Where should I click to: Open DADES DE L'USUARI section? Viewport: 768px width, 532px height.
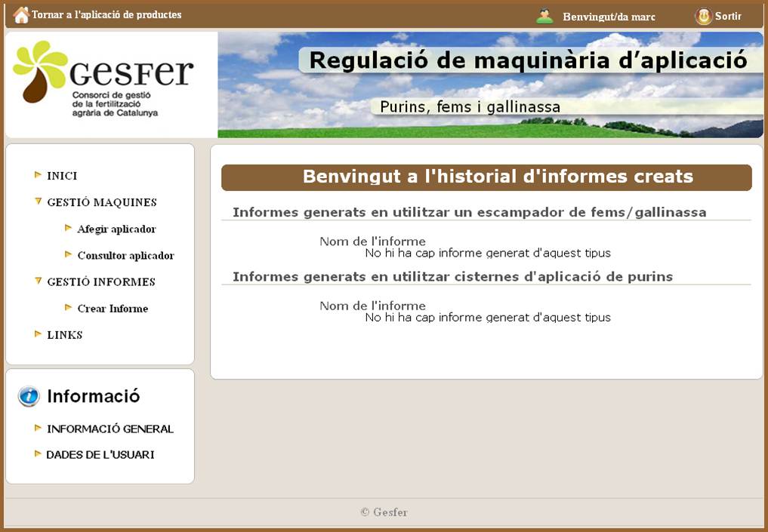(100, 455)
